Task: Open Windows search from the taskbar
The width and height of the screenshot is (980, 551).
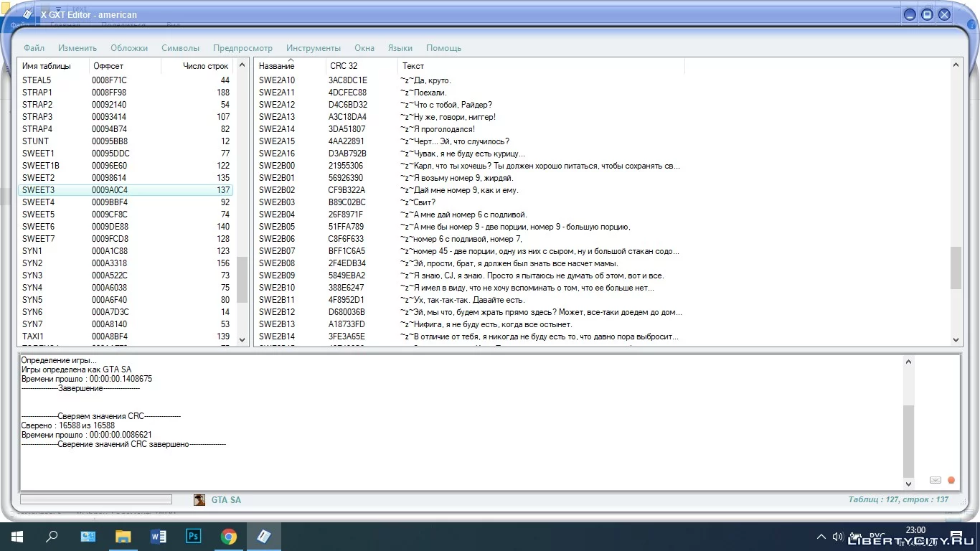Action: click(52, 537)
